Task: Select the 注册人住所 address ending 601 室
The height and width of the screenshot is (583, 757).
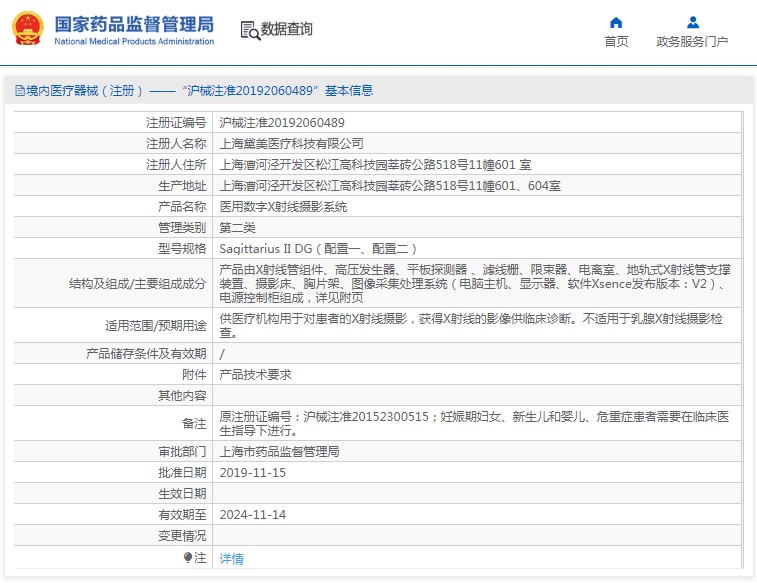Action: click(376, 165)
